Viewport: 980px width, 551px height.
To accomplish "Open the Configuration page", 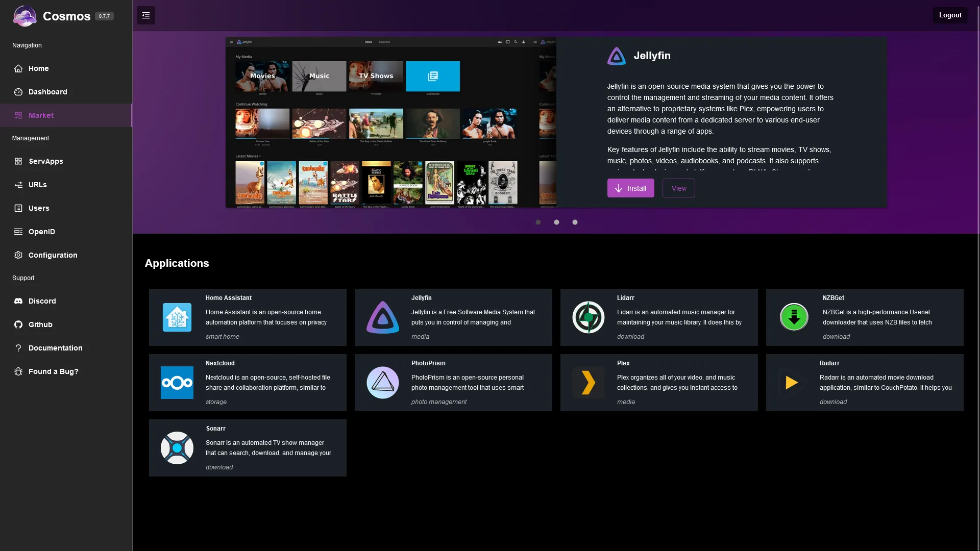I will (66, 255).
